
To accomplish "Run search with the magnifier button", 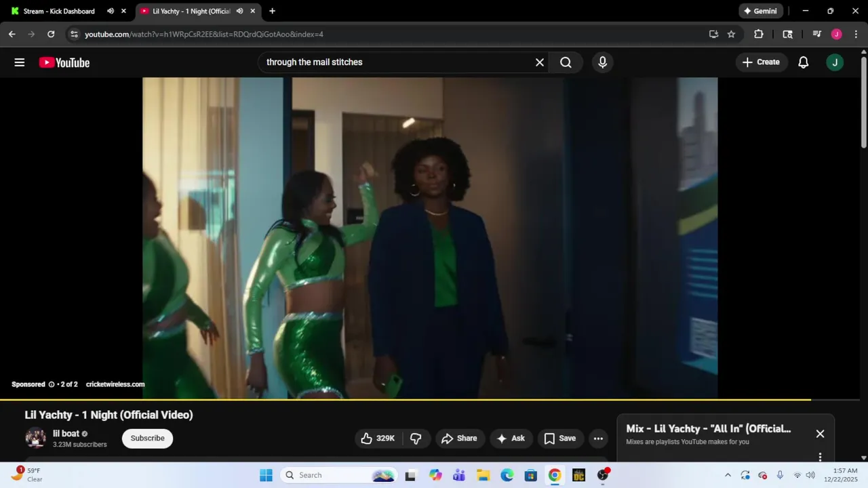I will 566,62.
